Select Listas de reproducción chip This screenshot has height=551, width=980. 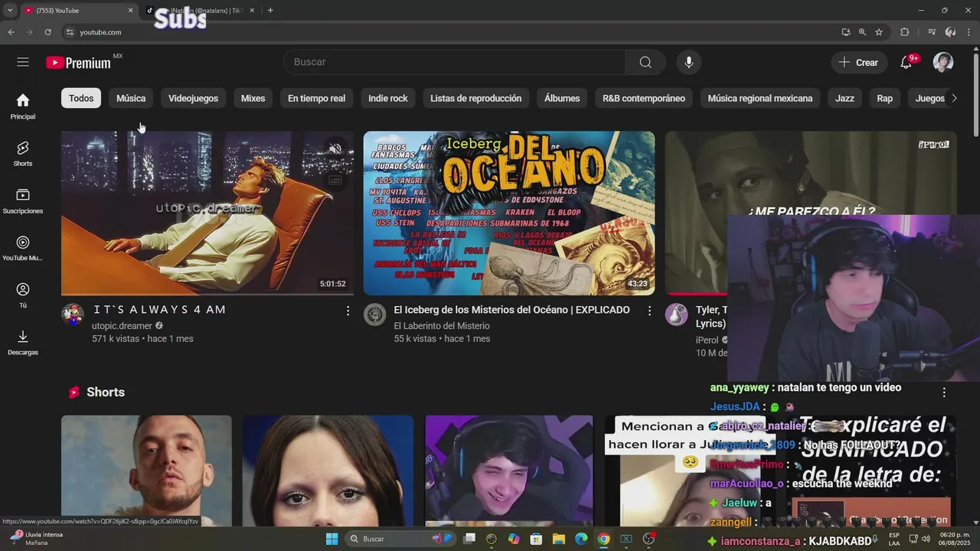click(x=475, y=98)
